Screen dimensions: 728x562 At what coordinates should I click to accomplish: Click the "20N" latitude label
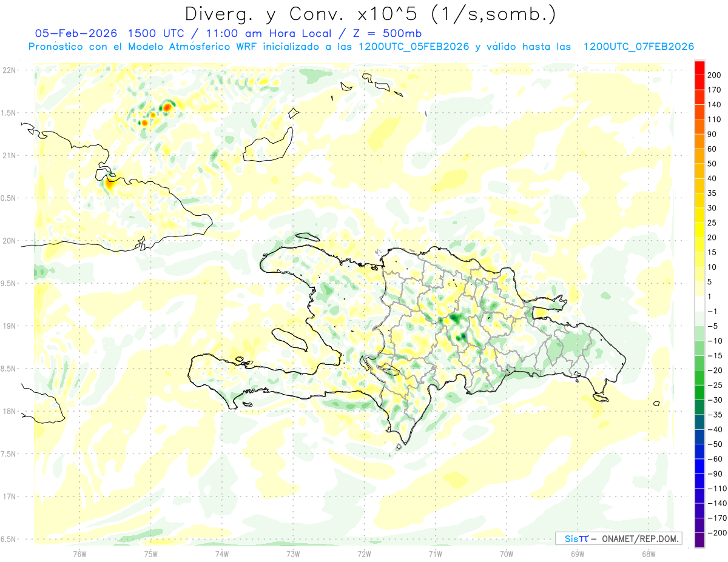click(9, 241)
